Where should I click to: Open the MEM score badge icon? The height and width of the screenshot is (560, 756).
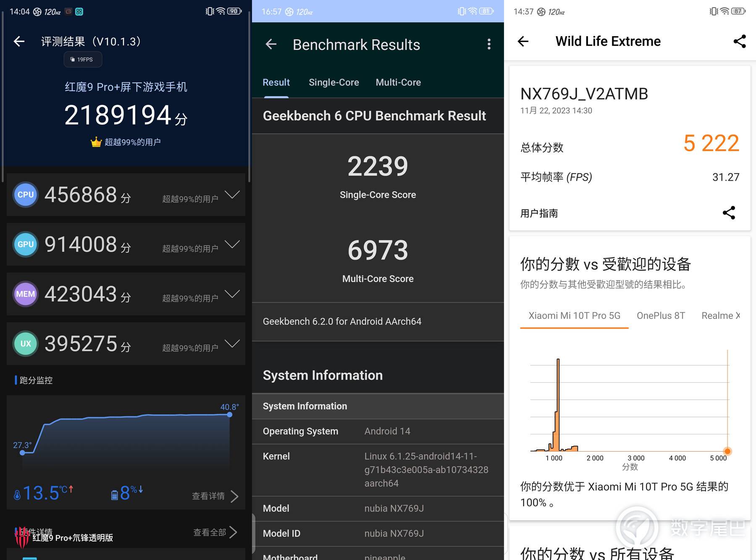tap(26, 294)
